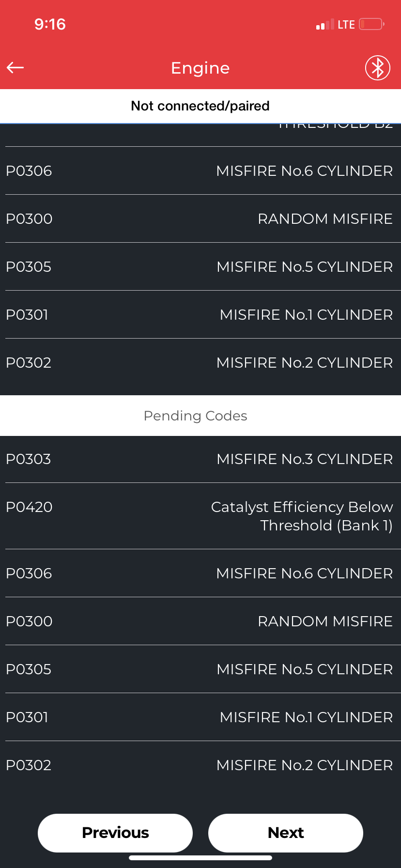This screenshot has height=868, width=401.
Task: Tap the Not connected/paired status banner
Action: point(200,106)
